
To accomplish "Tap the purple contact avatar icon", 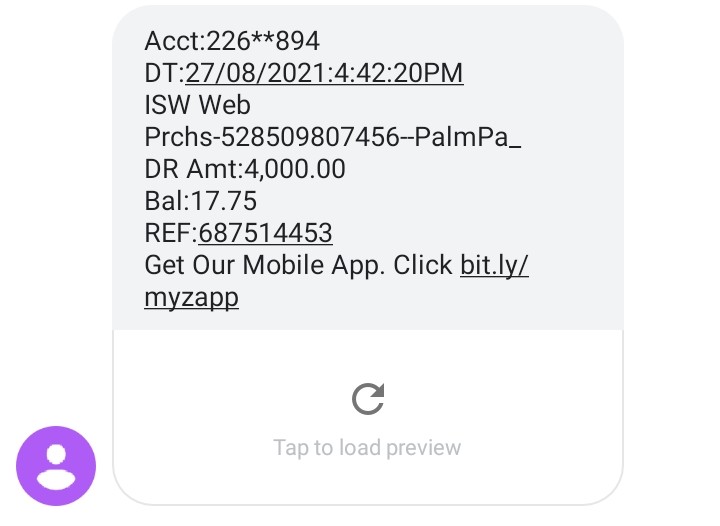I will (56, 465).
